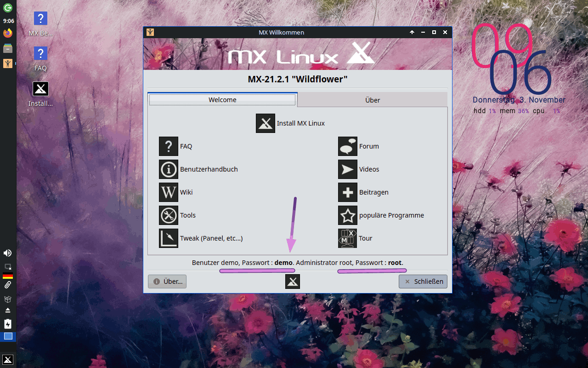Viewport: 588px width, 368px height.
Task: Launch Install MX Linux in the Welcome window
Action: click(x=290, y=123)
